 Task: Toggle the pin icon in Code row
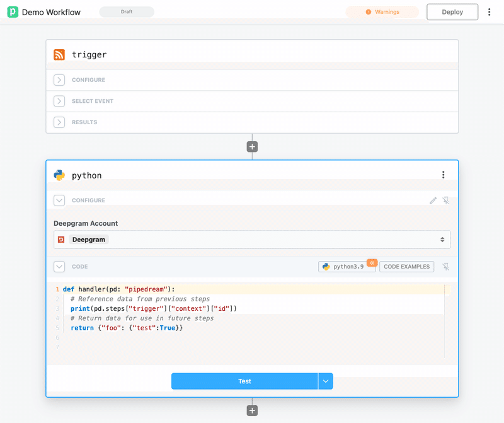446,267
